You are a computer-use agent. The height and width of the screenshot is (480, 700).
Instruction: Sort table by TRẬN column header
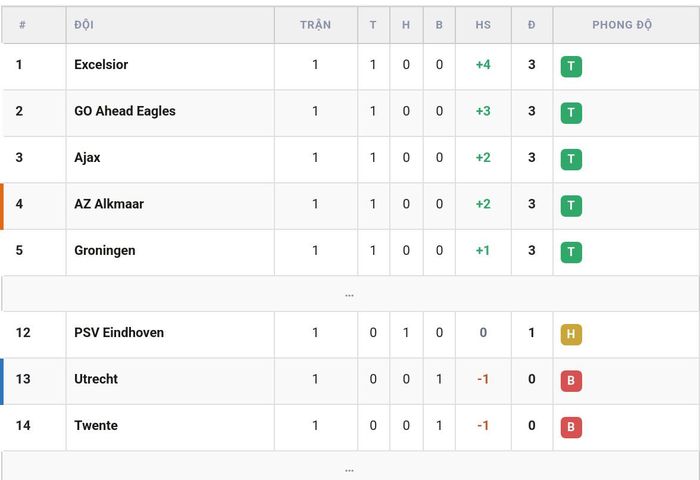click(x=316, y=25)
